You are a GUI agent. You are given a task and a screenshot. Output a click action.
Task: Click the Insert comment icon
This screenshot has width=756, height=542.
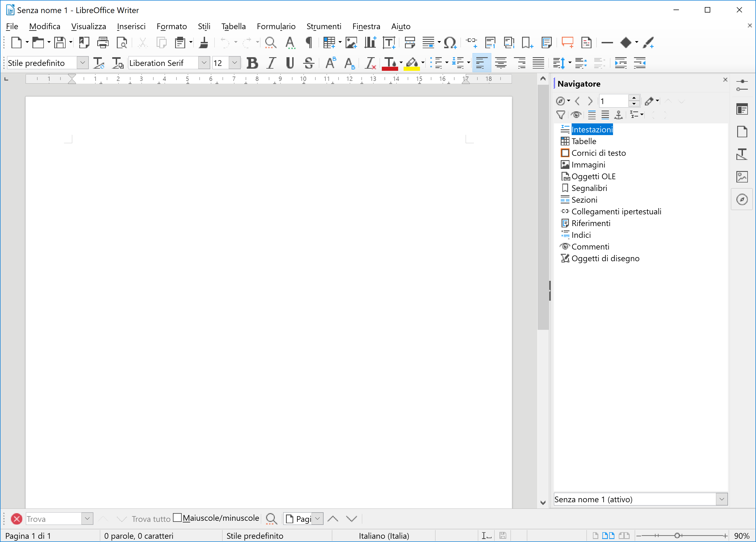pyautogui.click(x=567, y=43)
